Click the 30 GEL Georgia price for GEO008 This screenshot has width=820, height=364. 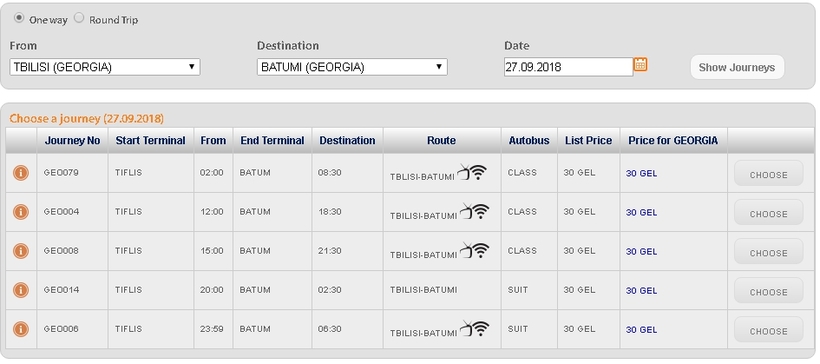pyautogui.click(x=641, y=252)
